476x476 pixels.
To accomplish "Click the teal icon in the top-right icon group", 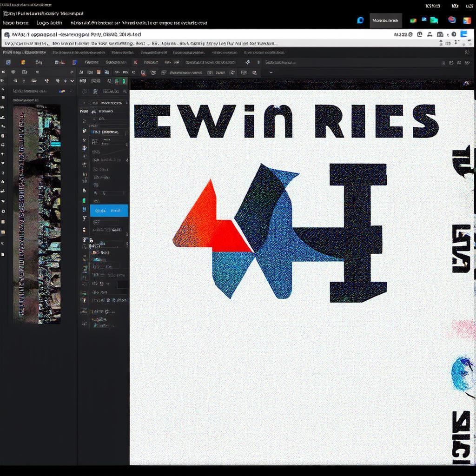I will coord(434,20).
